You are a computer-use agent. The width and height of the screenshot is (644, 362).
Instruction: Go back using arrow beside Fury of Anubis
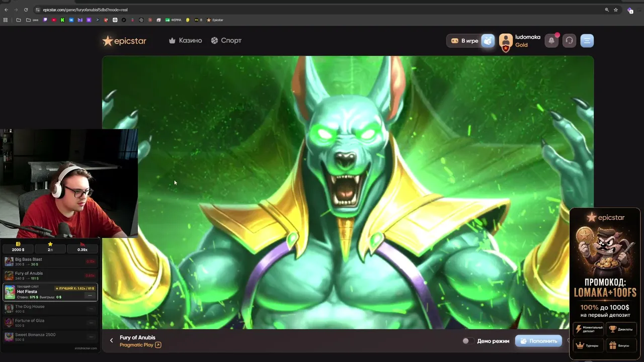112,340
